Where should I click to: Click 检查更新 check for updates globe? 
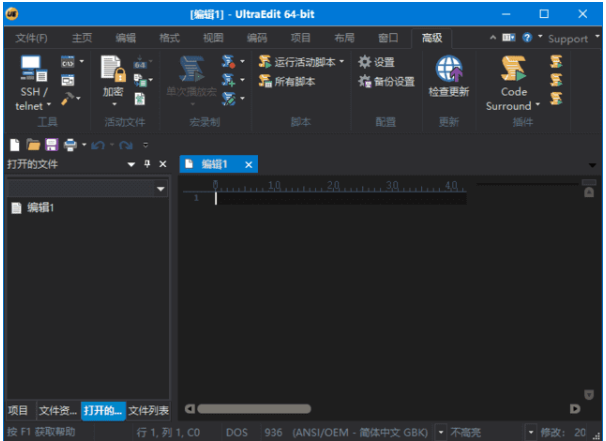click(x=449, y=76)
